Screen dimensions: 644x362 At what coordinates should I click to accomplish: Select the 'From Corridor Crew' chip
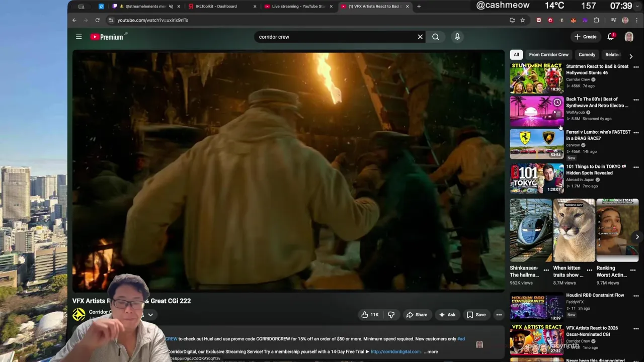coord(548,55)
